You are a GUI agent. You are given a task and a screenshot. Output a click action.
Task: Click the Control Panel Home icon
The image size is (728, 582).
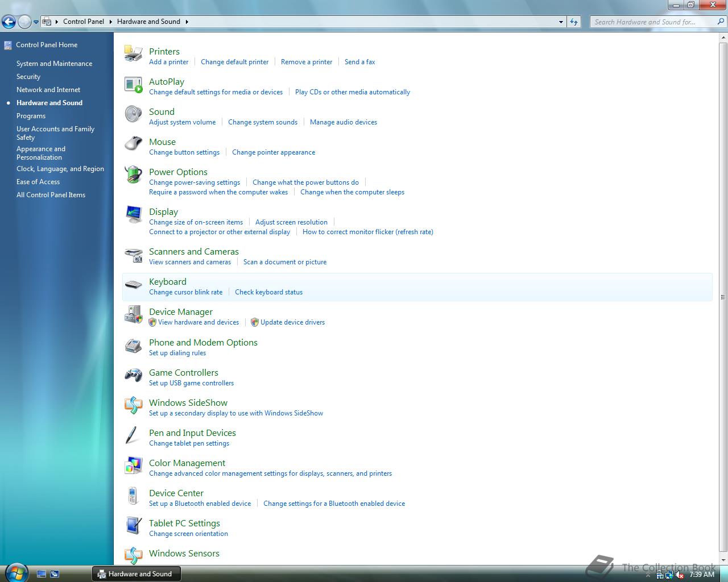click(8, 45)
